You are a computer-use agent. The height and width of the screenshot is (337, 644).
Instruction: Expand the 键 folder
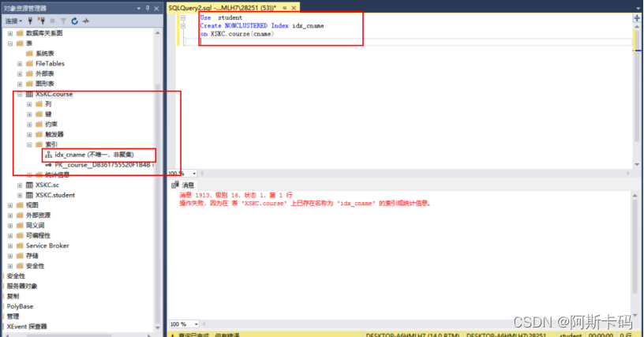tap(29, 114)
